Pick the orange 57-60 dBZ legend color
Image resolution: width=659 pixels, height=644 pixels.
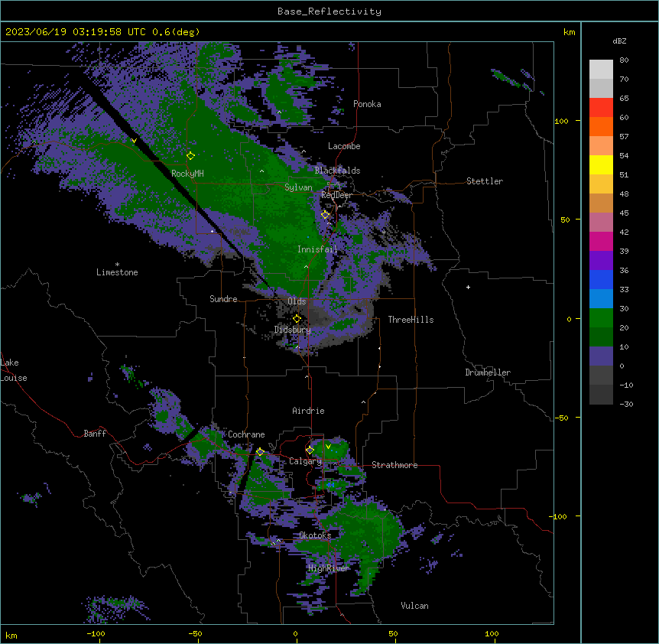click(x=601, y=126)
